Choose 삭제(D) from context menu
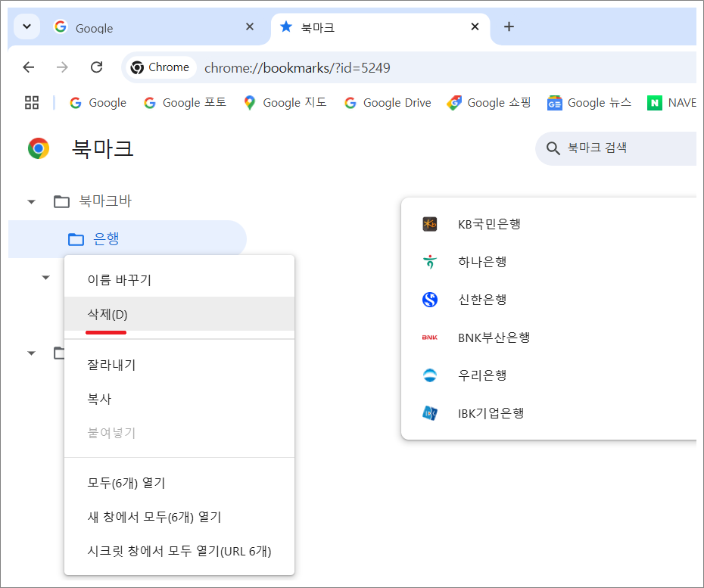Viewport: 704px width, 588px height. click(179, 314)
